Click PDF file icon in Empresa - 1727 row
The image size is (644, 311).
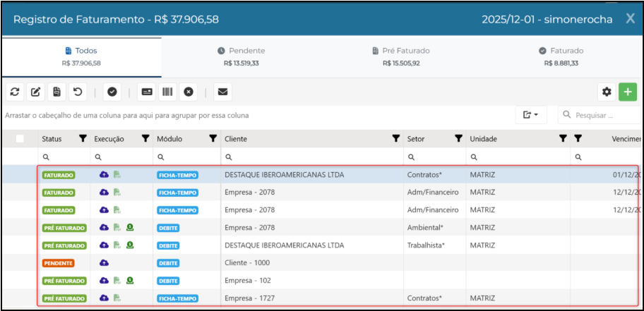pos(117,298)
